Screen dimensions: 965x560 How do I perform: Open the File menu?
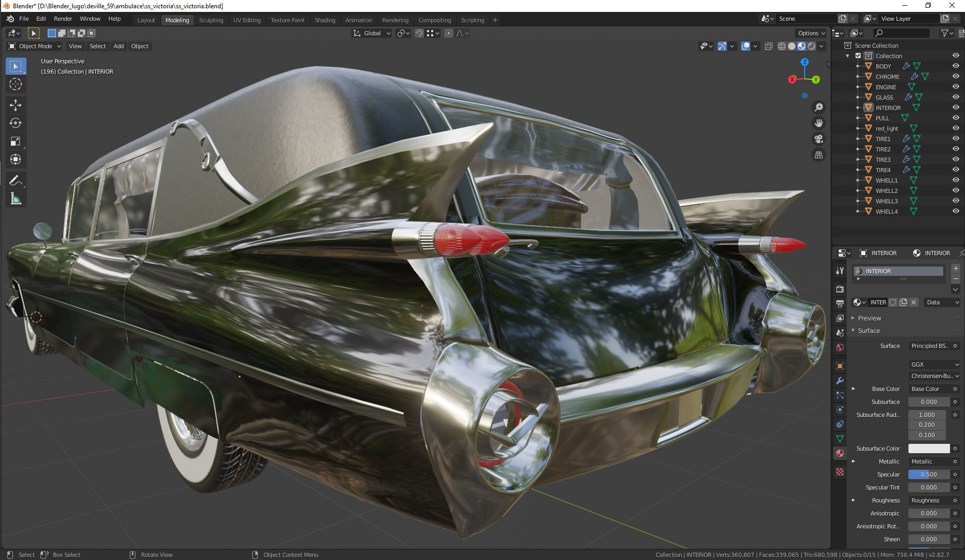pos(24,19)
